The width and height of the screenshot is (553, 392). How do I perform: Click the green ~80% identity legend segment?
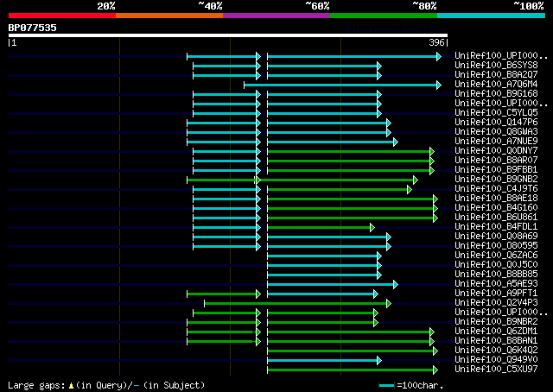click(x=384, y=16)
